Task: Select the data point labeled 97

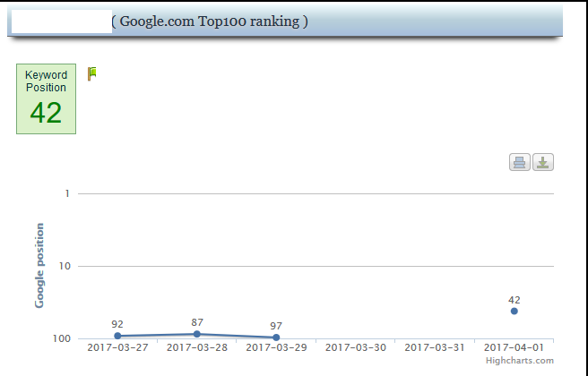Action: click(276, 338)
